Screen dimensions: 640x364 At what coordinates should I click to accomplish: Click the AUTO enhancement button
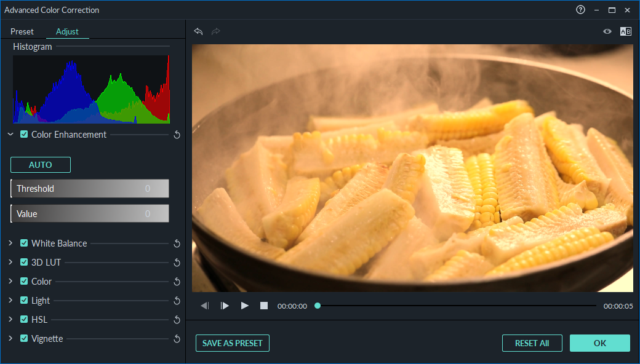tap(41, 165)
